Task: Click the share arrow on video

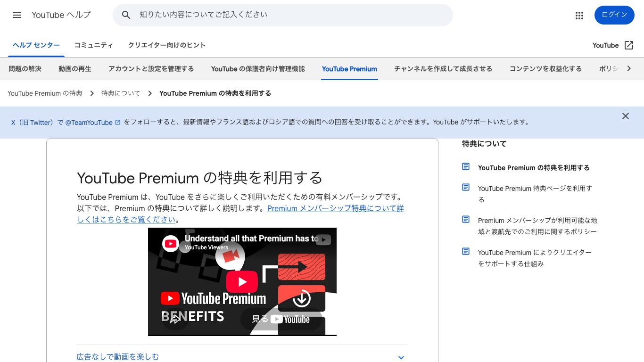Action: (x=175, y=319)
